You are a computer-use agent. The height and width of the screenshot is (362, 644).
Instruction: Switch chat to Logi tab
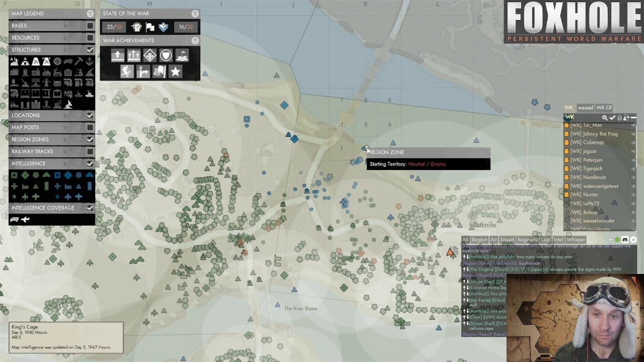click(546, 240)
